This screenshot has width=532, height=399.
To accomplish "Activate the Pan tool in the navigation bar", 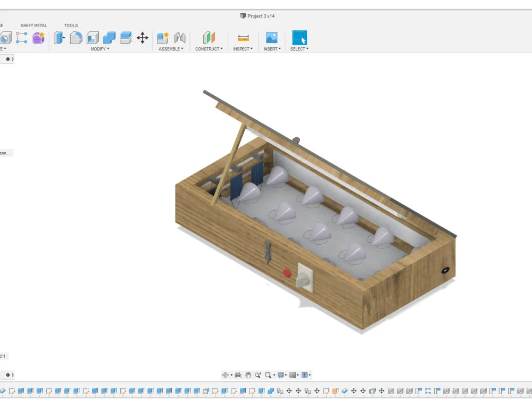I will coord(248,375).
